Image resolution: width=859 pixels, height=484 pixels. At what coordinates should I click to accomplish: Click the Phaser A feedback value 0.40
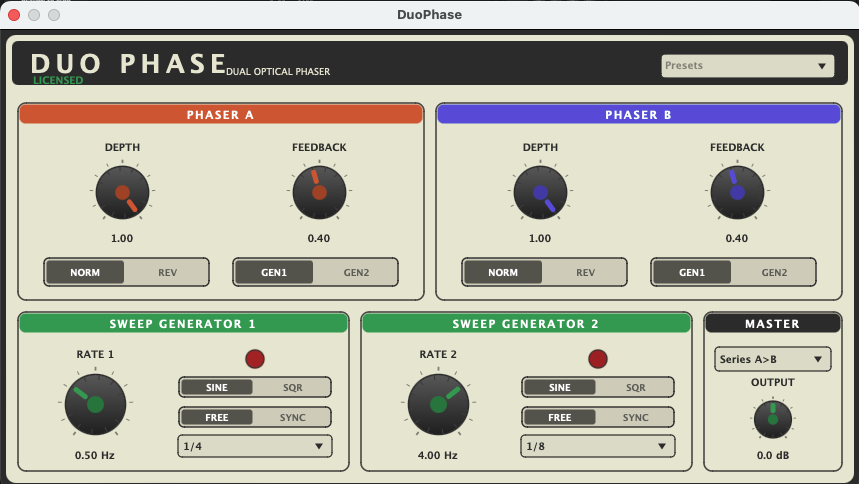click(319, 238)
